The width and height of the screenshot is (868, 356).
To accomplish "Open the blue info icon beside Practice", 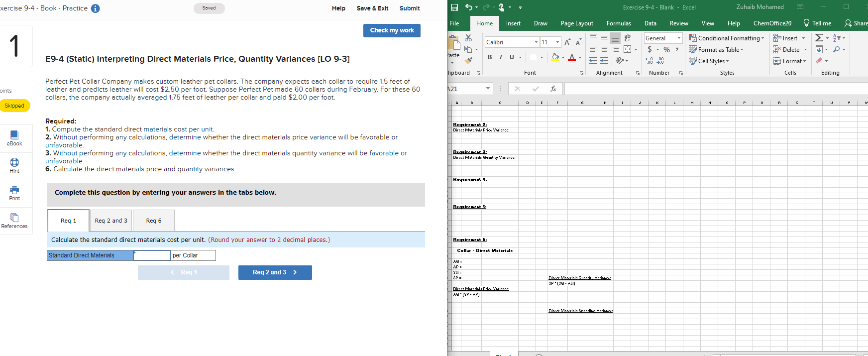I will point(96,8).
